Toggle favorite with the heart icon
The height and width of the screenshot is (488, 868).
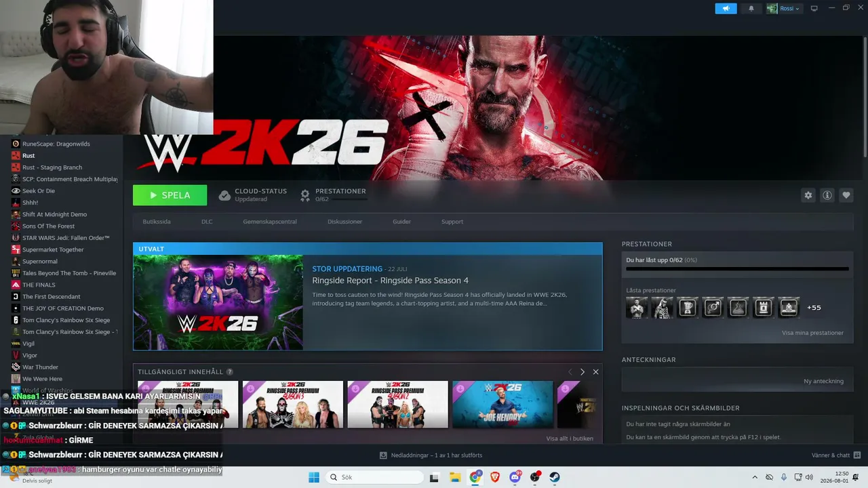coord(846,195)
